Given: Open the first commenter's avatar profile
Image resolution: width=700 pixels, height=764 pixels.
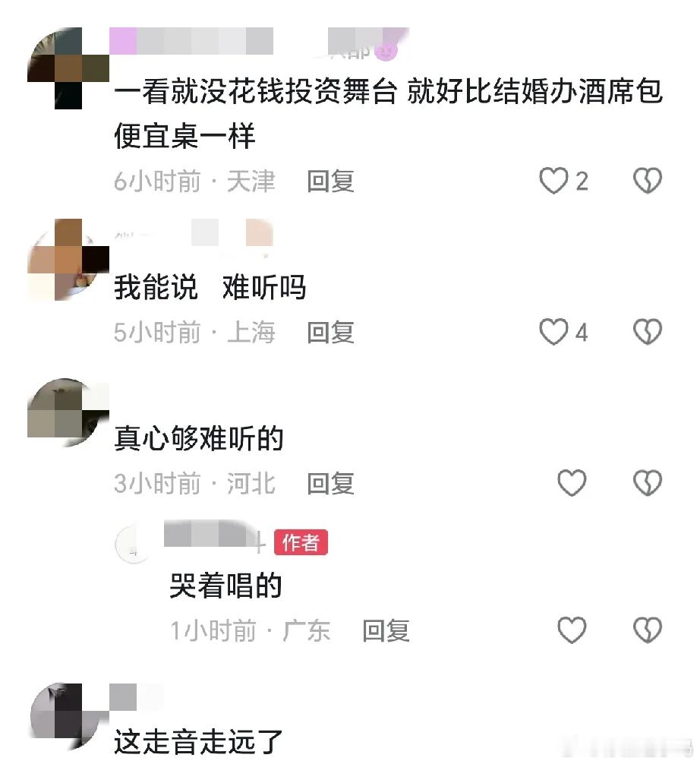Looking at the screenshot, I should (68, 68).
